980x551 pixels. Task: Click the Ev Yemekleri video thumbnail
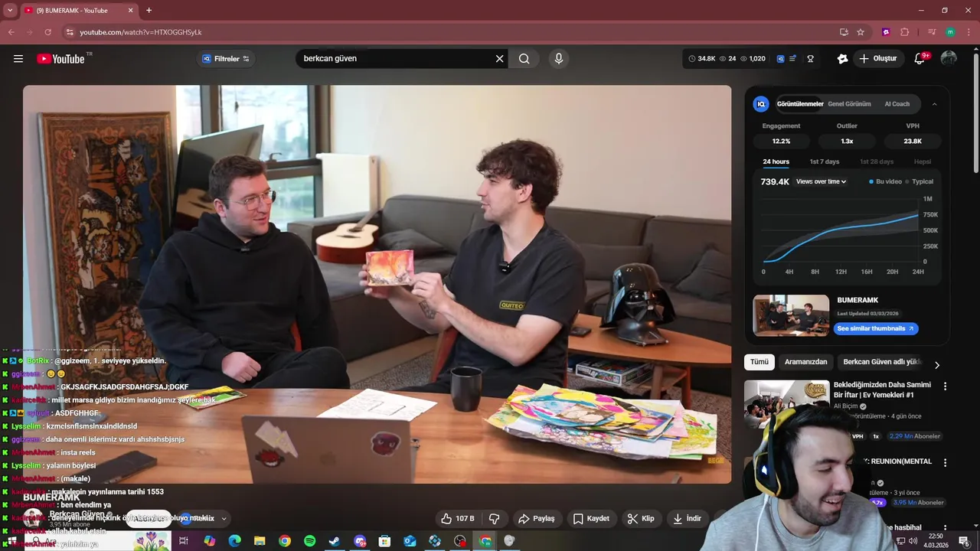pos(786,404)
